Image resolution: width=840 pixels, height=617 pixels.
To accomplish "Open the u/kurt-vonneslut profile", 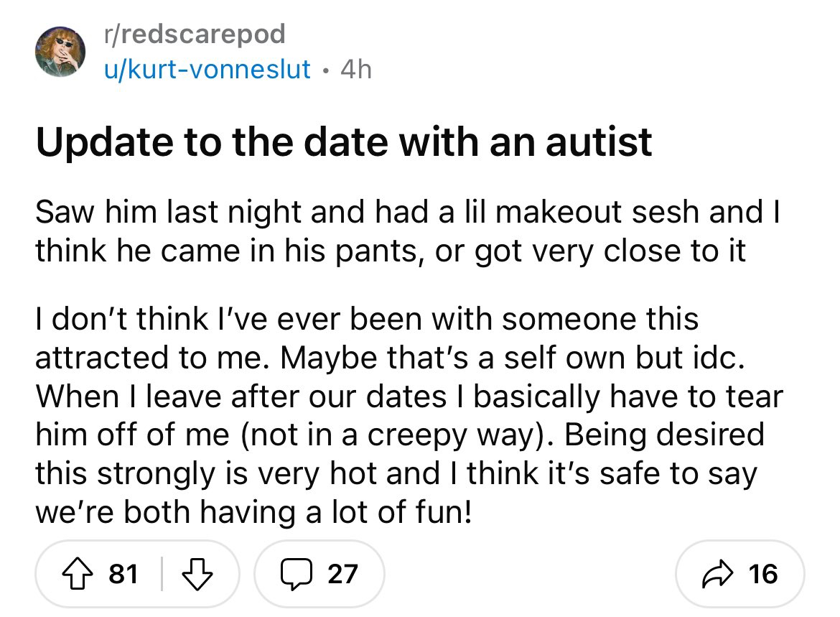I will point(208,69).
